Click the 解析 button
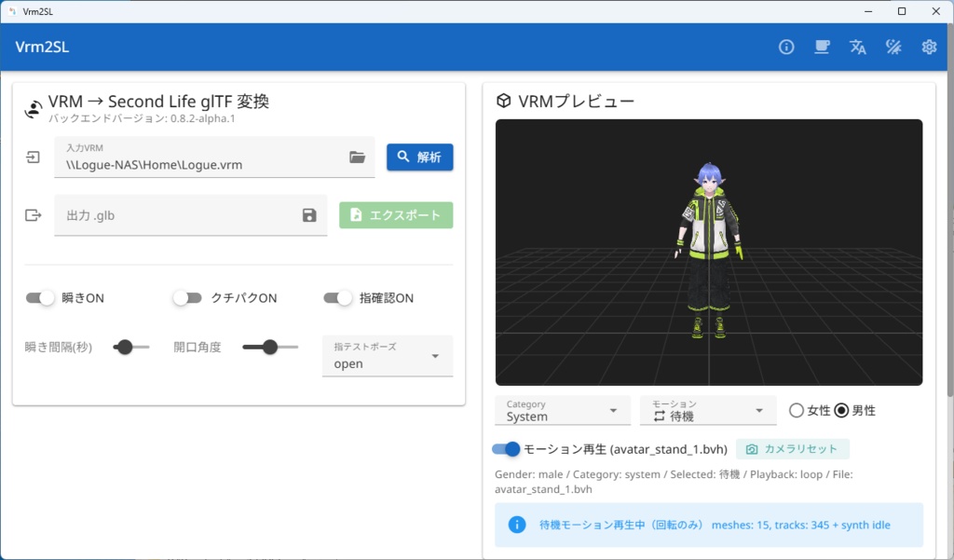Screen dimensions: 954x560 (419, 157)
